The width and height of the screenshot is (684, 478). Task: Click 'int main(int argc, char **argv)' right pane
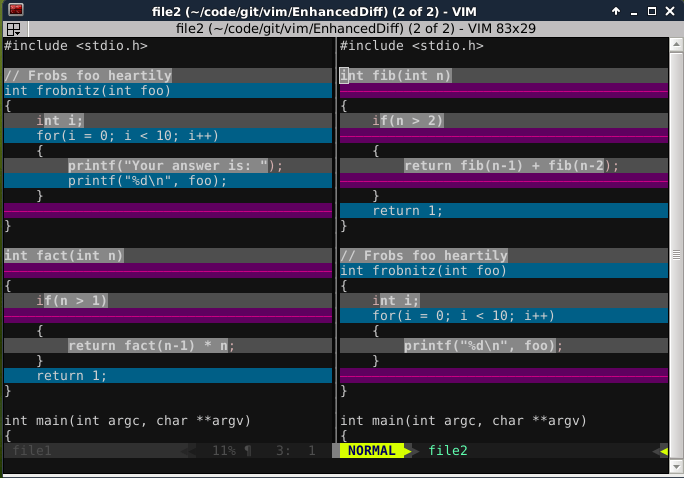click(463, 421)
